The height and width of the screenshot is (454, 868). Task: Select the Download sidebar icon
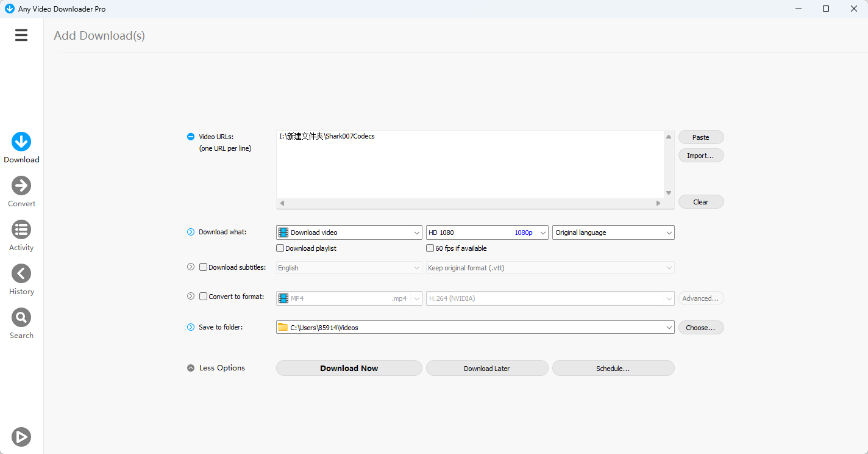click(x=21, y=142)
